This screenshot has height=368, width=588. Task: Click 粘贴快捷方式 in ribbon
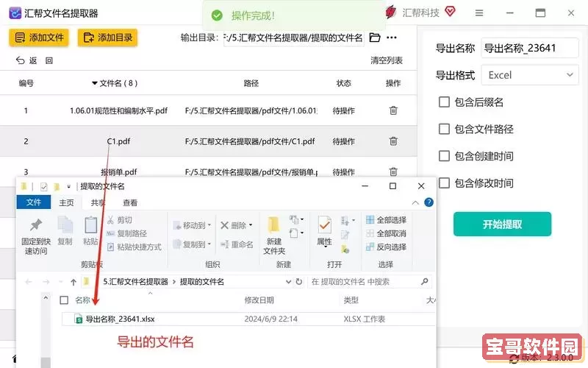[135, 247]
